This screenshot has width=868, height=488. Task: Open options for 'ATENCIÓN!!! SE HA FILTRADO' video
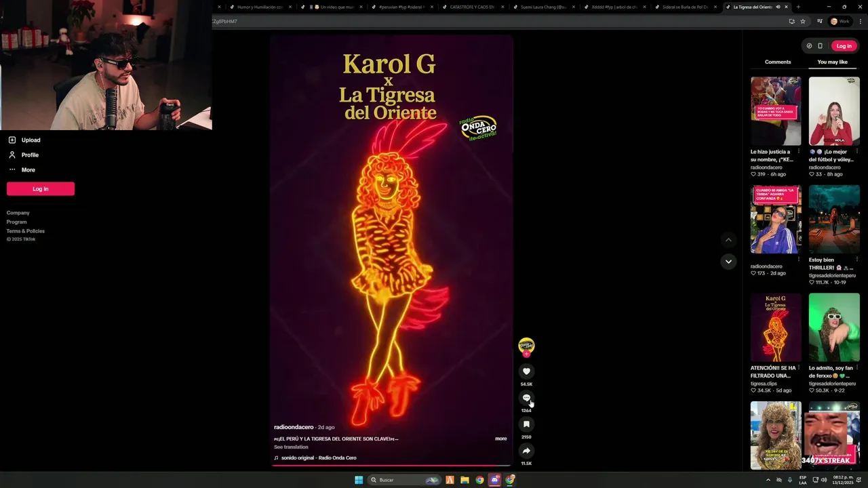[798, 368]
